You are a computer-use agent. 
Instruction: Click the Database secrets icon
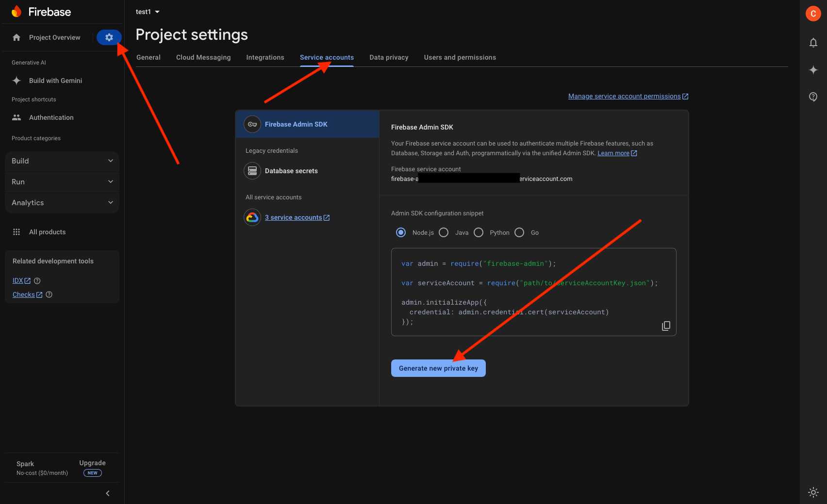click(x=252, y=171)
